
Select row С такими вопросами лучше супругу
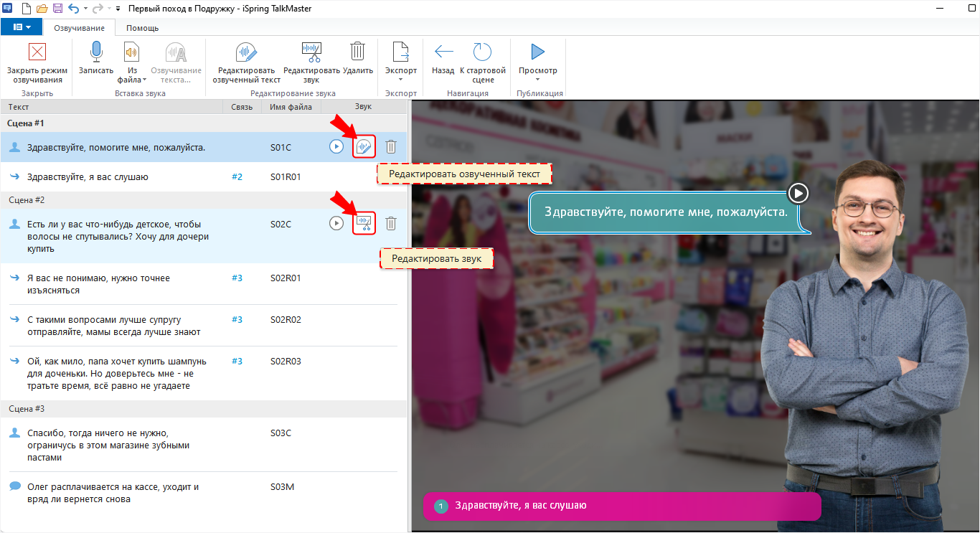pos(204,326)
